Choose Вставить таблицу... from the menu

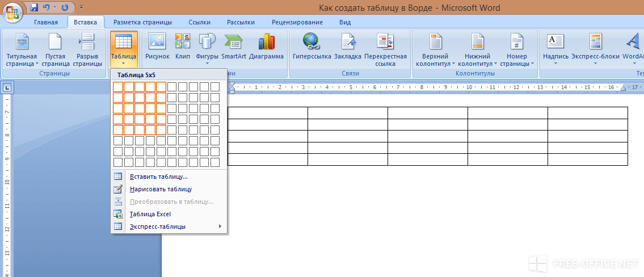(x=169, y=177)
